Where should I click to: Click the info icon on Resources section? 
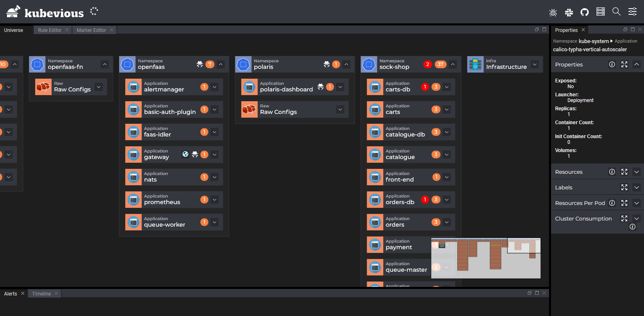612,172
